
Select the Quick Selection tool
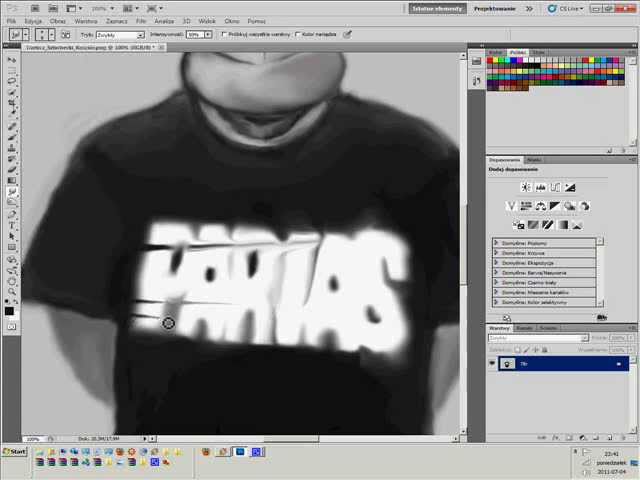(12, 93)
